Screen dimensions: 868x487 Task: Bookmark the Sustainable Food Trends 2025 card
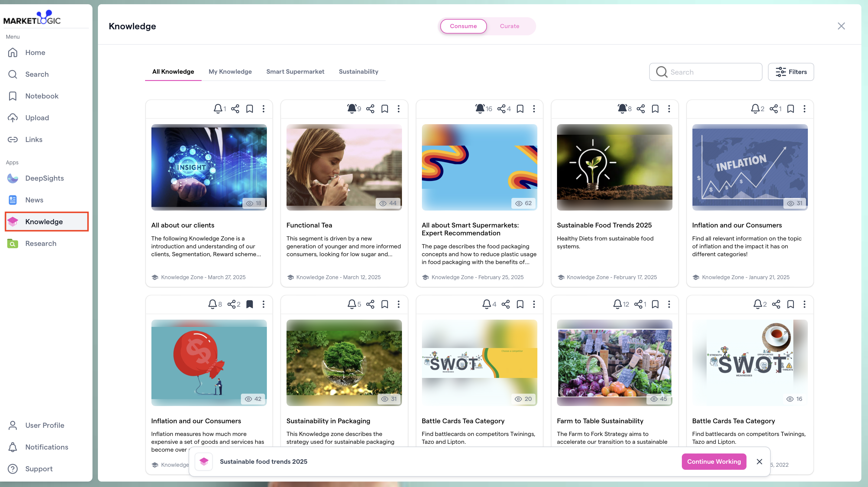[655, 108]
